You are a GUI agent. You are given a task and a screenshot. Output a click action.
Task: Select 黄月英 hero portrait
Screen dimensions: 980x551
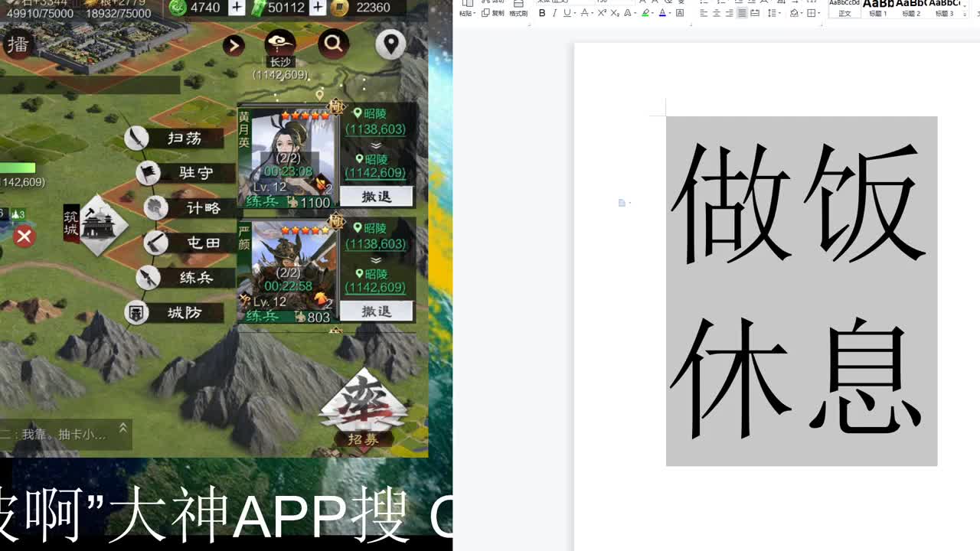288,157
